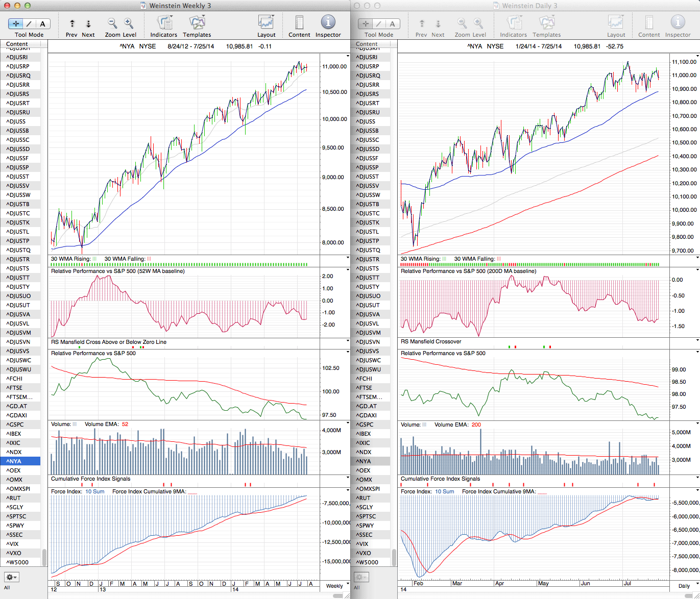The height and width of the screenshot is (599, 700).
Task: Open the Weekly periodicity dropdown
Action: (337, 586)
